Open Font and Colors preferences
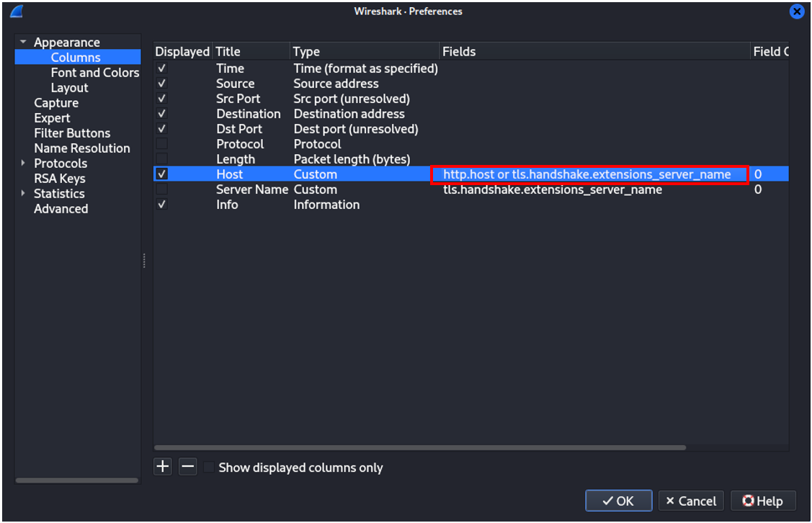The image size is (812, 523). [95, 73]
